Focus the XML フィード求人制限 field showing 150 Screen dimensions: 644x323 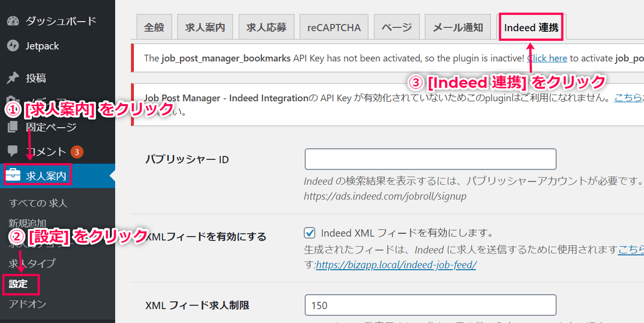(x=431, y=305)
